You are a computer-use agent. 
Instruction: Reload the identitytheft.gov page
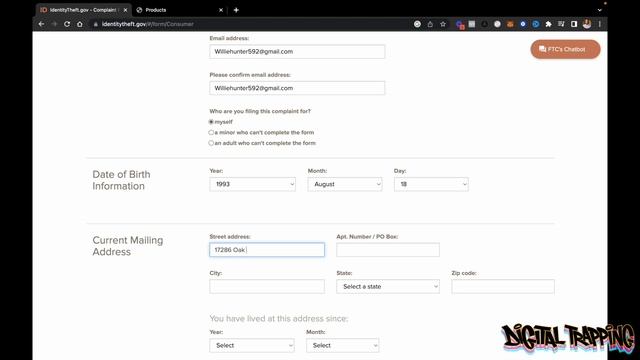tap(67, 24)
